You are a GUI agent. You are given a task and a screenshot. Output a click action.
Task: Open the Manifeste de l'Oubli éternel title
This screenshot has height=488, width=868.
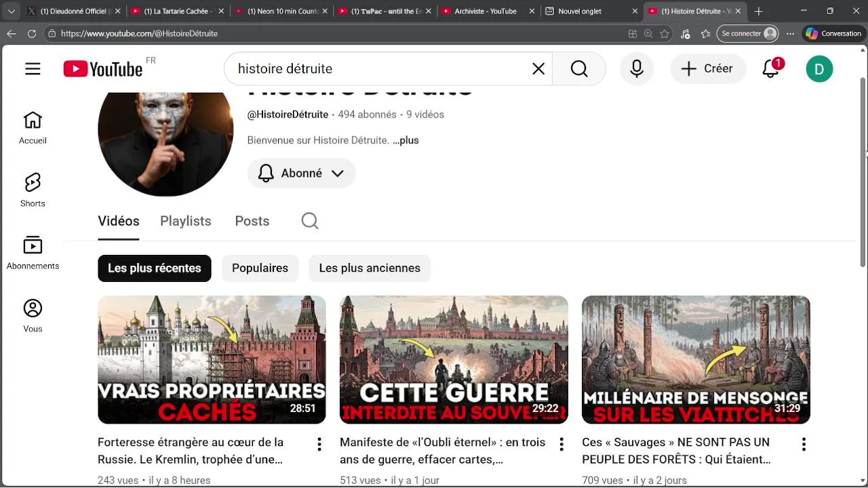click(x=442, y=451)
